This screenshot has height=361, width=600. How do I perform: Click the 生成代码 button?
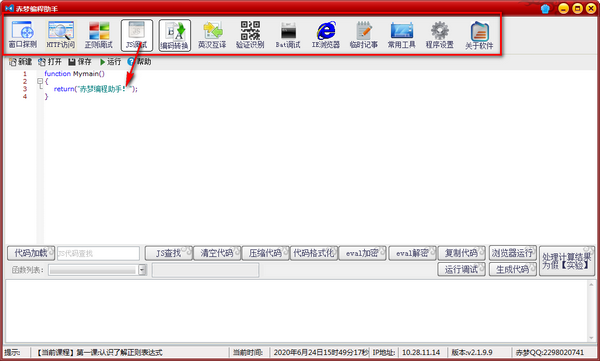(513, 270)
